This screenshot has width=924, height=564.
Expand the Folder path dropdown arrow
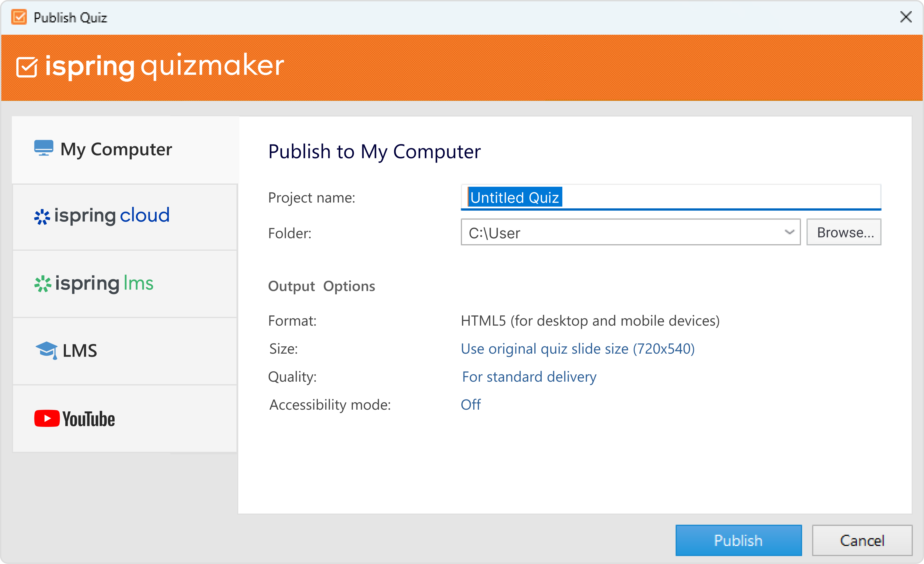tap(789, 232)
